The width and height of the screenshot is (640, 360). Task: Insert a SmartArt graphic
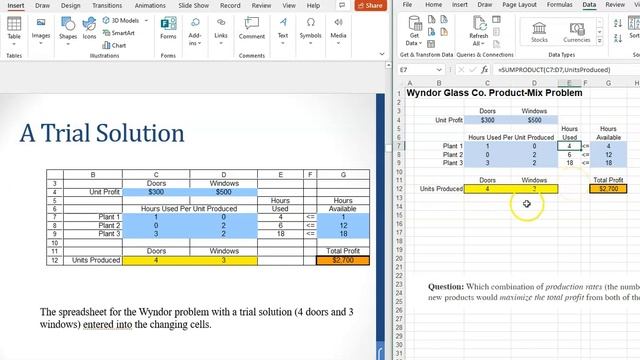119,33
